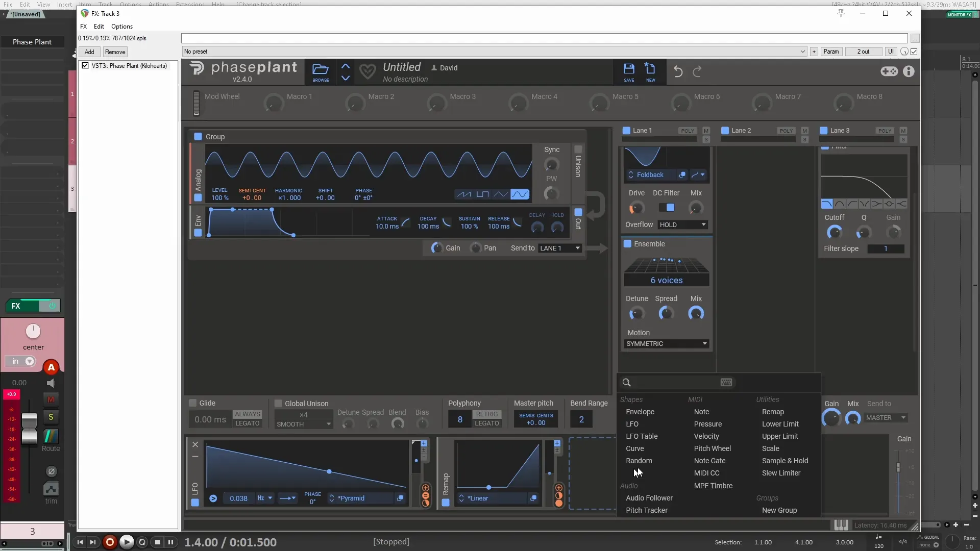980x551 pixels.
Task: Select the sawtooth waveform shape
Action: coord(463,194)
